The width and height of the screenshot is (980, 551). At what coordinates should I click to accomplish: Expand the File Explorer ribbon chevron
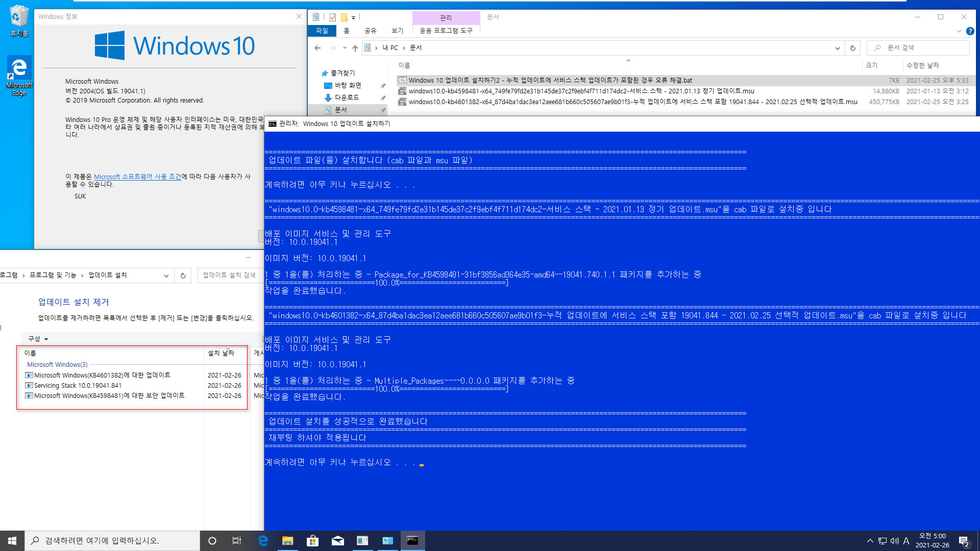click(959, 31)
